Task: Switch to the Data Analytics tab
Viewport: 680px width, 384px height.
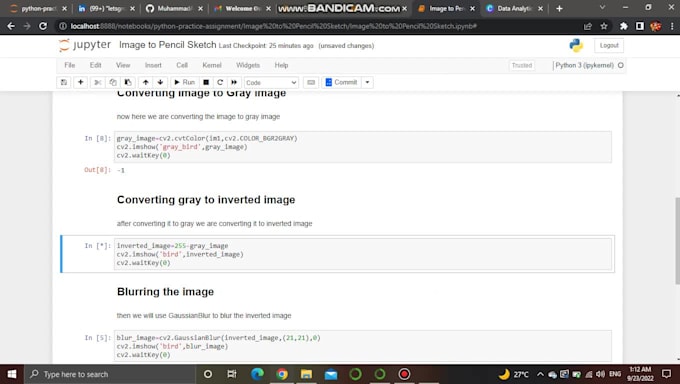Action: coord(513,8)
